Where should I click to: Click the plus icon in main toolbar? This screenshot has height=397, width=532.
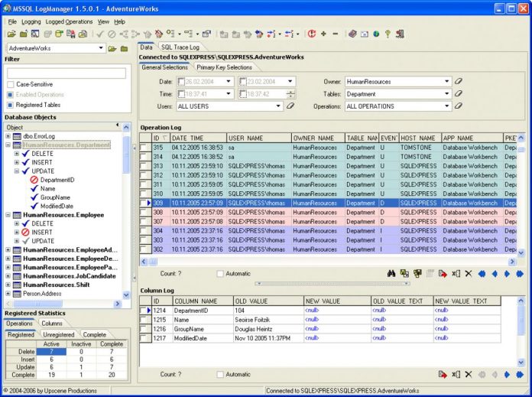(323, 34)
